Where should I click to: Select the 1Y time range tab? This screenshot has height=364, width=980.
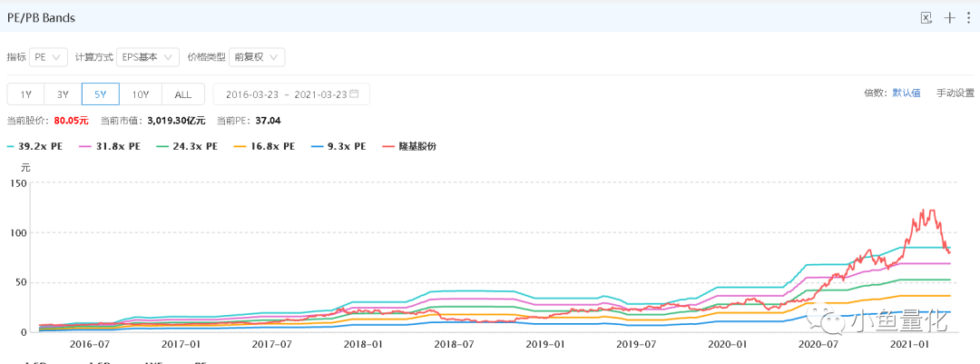pyautogui.click(x=25, y=94)
